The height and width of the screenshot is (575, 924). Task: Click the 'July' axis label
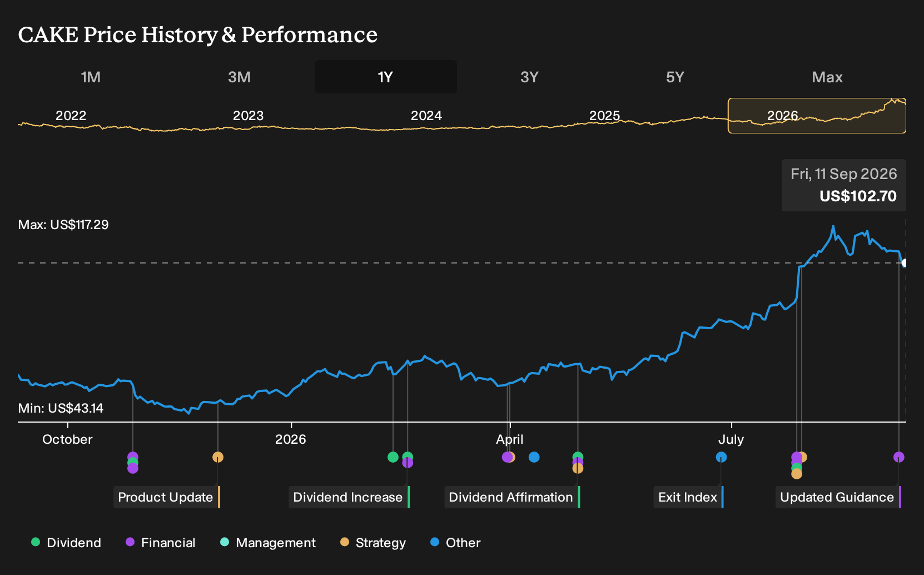point(731,439)
